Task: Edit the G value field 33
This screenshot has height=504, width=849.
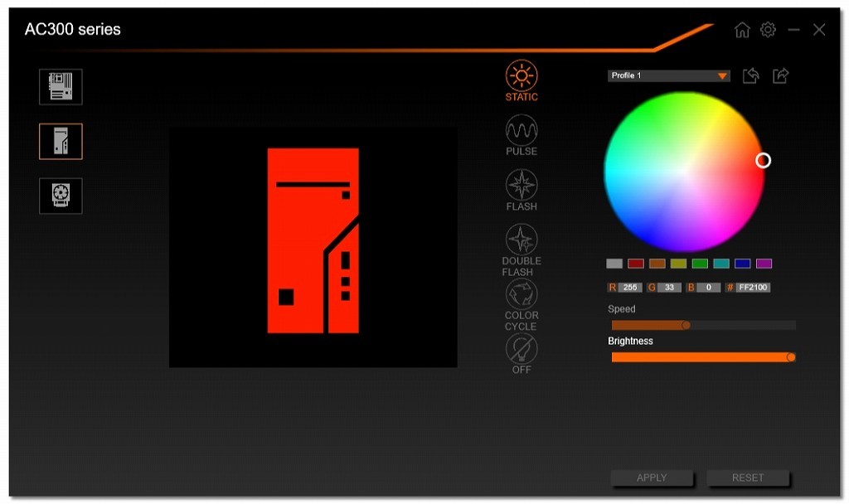Action: pyautogui.click(x=669, y=288)
